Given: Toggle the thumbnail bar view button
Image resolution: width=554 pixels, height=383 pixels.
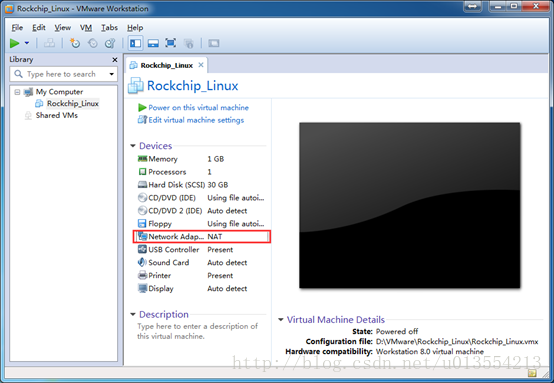Looking at the screenshot, I should point(153,43).
